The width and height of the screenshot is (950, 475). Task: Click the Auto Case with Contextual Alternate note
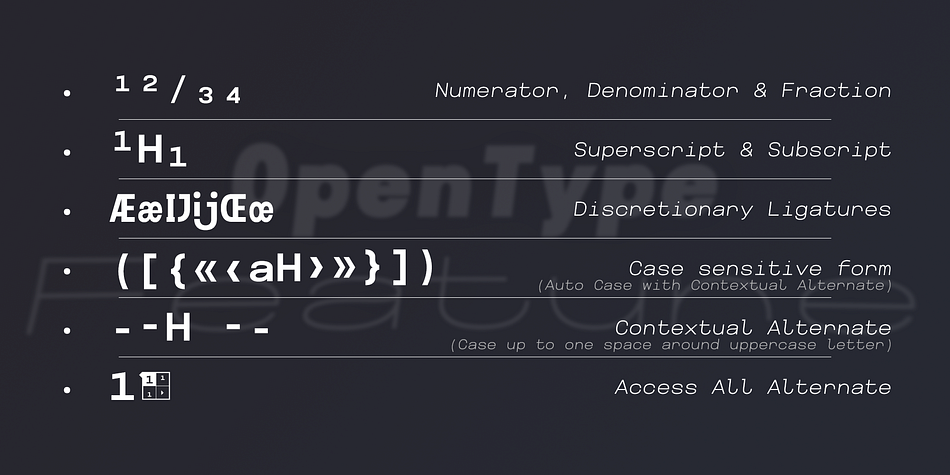(715, 285)
